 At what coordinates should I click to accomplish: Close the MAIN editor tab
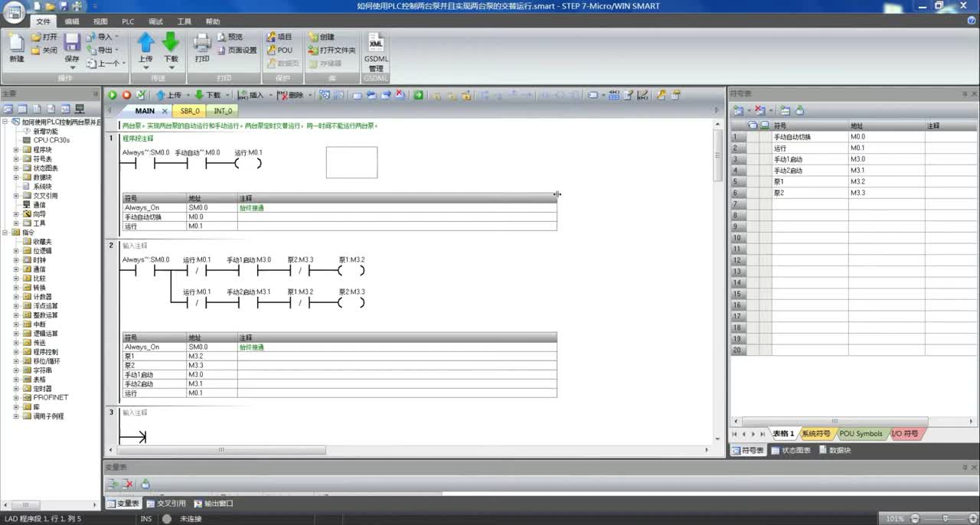(x=165, y=112)
